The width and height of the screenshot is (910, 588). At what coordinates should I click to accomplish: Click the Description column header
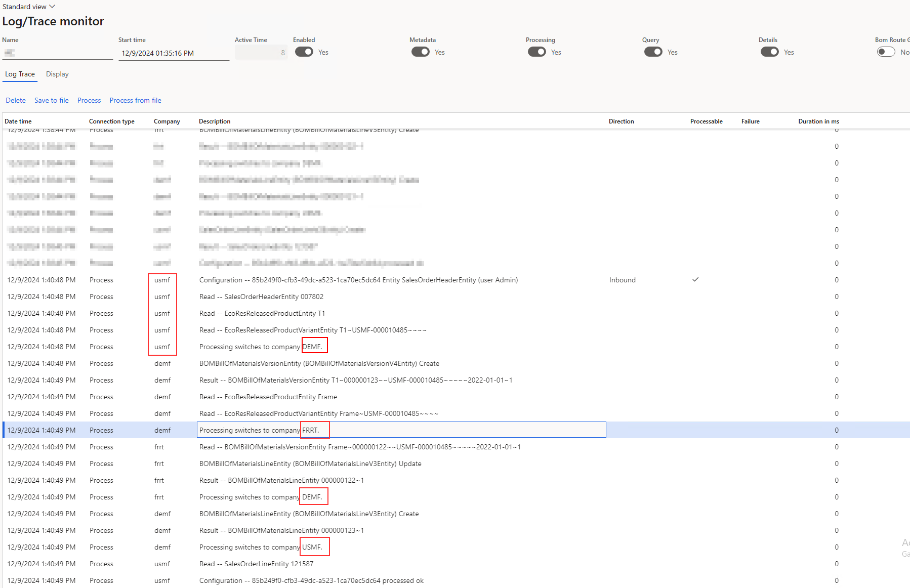(x=215, y=121)
